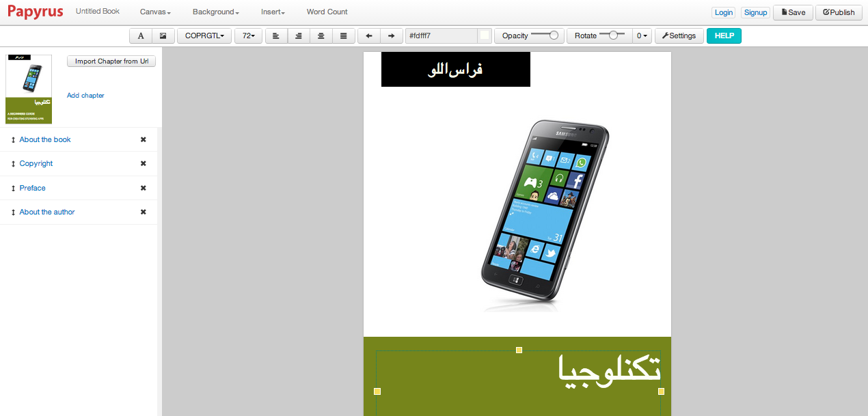Click the left resize handle of selected text
The image size is (868, 416).
click(x=377, y=391)
